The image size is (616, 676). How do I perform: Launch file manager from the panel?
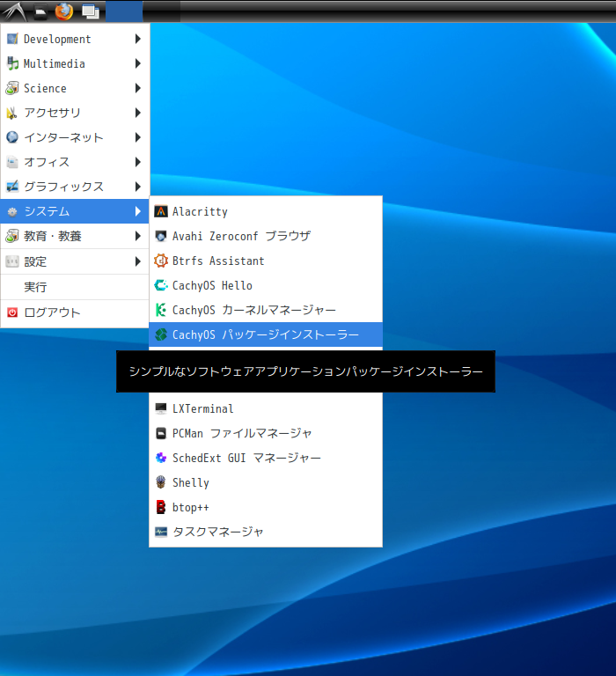click(x=41, y=12)
